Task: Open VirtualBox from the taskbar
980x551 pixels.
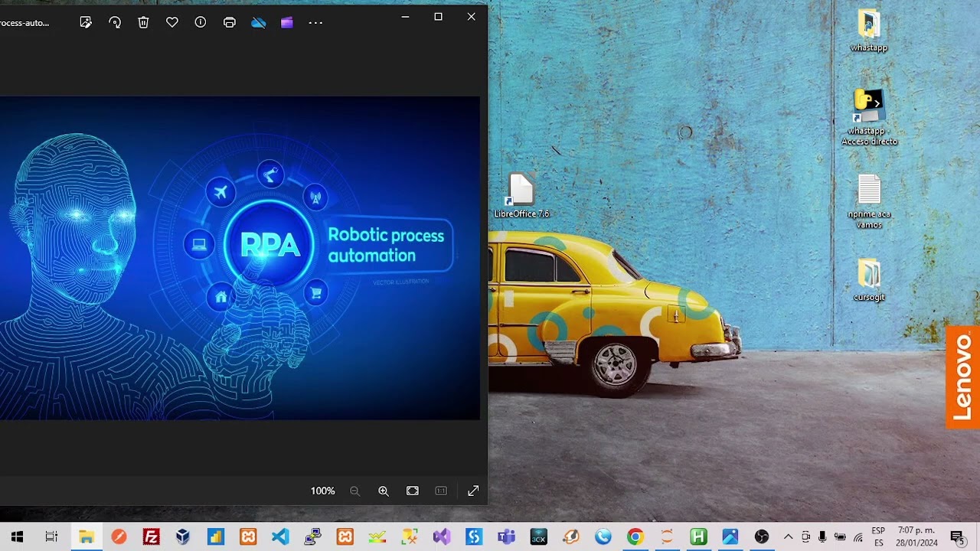Action: [x=183, y=536]
